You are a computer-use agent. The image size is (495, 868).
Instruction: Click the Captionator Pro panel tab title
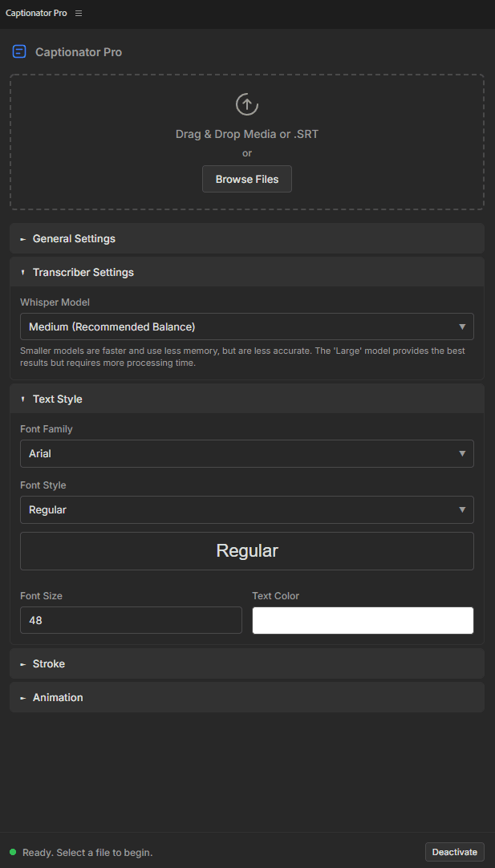coord(36,14)
